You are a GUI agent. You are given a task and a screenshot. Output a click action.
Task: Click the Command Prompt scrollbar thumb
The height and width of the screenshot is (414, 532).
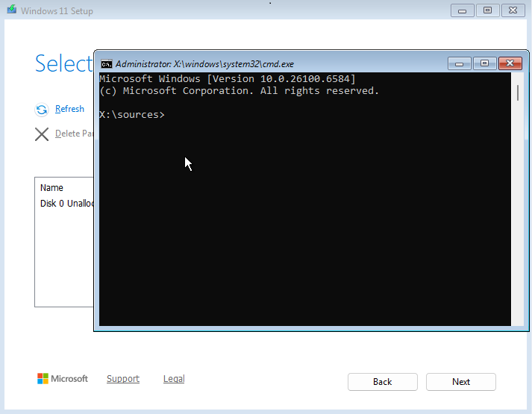[x=518, y=93]
